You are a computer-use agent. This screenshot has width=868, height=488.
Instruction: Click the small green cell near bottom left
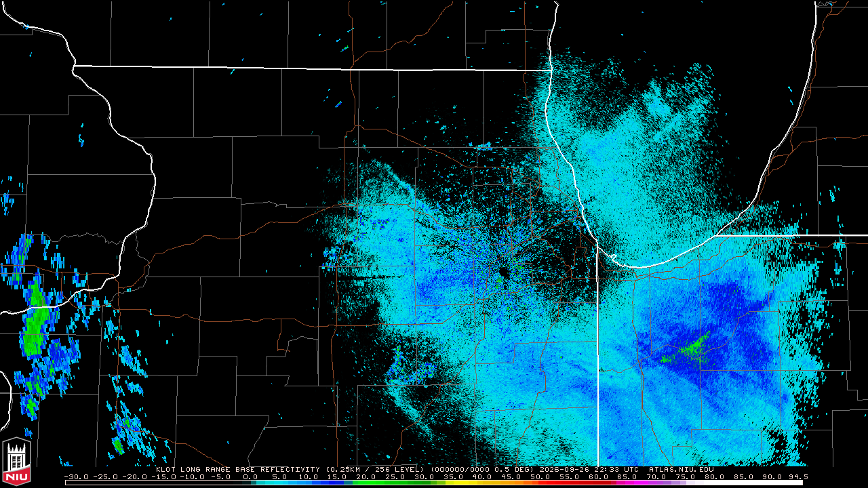click(119, 446)
